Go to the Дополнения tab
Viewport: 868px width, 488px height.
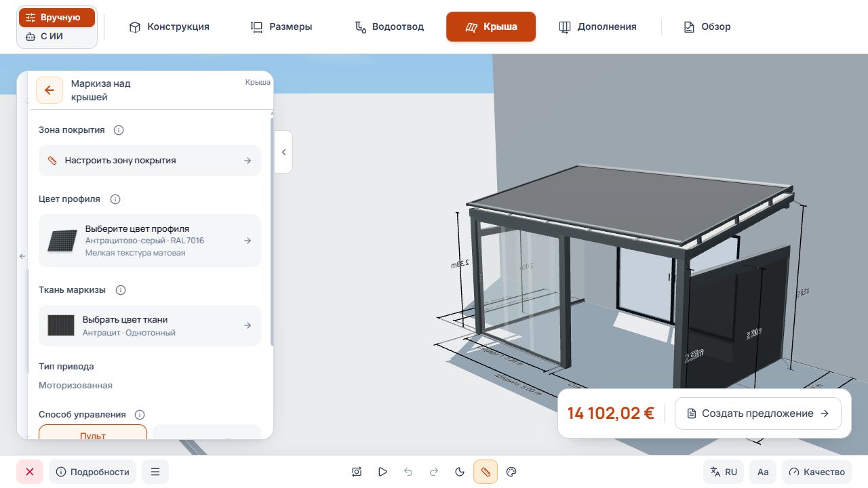click(x=597, y=27)
